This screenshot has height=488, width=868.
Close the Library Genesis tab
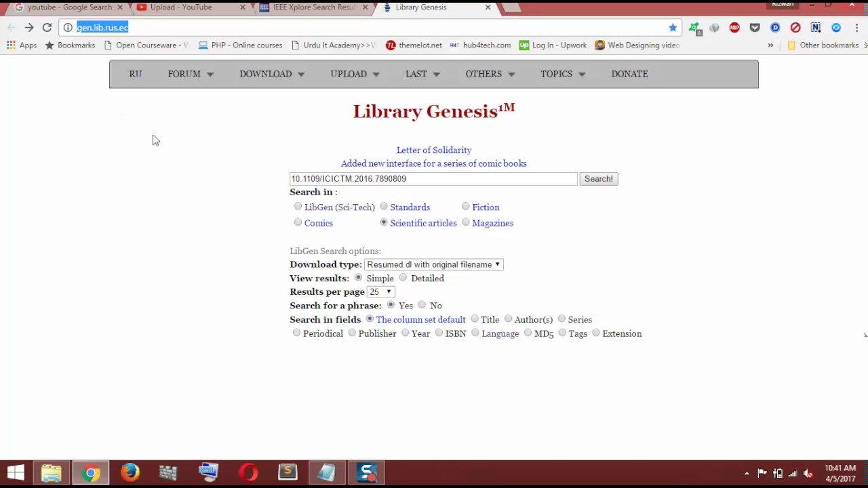click(x=488, y=7)
